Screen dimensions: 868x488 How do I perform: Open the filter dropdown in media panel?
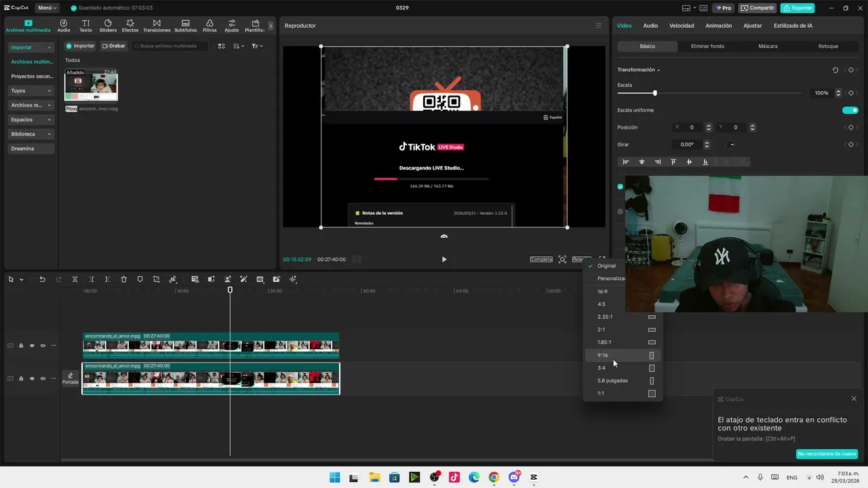[x=257, y=46]
